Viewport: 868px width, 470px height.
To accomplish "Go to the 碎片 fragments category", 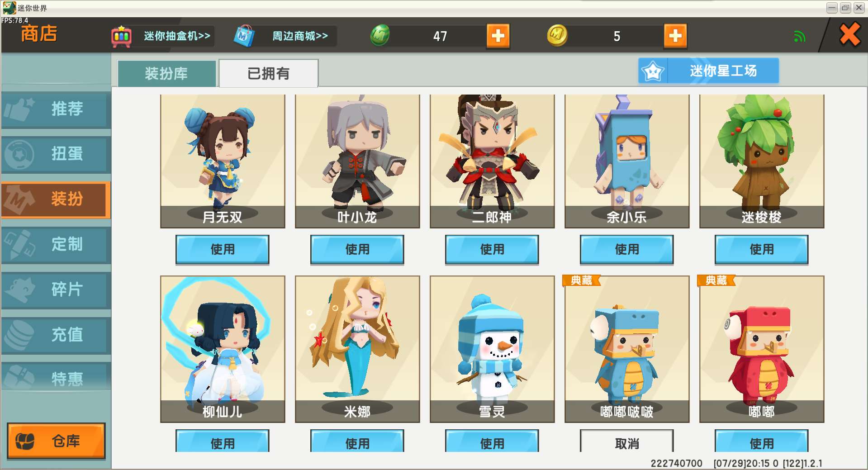I will [x=56, y=290].
